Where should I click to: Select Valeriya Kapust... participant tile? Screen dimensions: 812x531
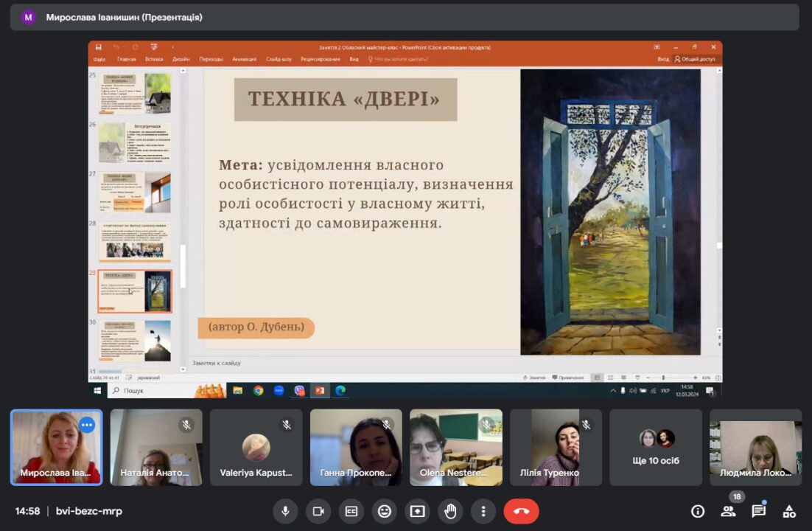pyautogui.click(x=256, y=448)
